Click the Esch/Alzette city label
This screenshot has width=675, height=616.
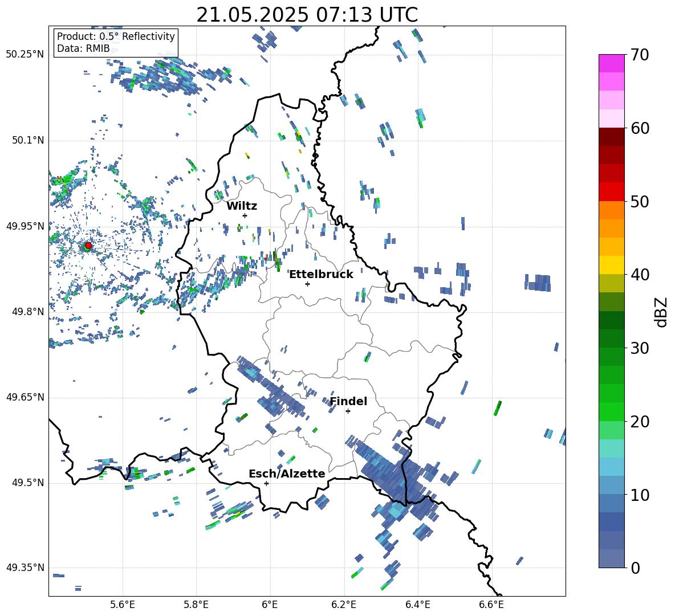(x=287, y=474)
